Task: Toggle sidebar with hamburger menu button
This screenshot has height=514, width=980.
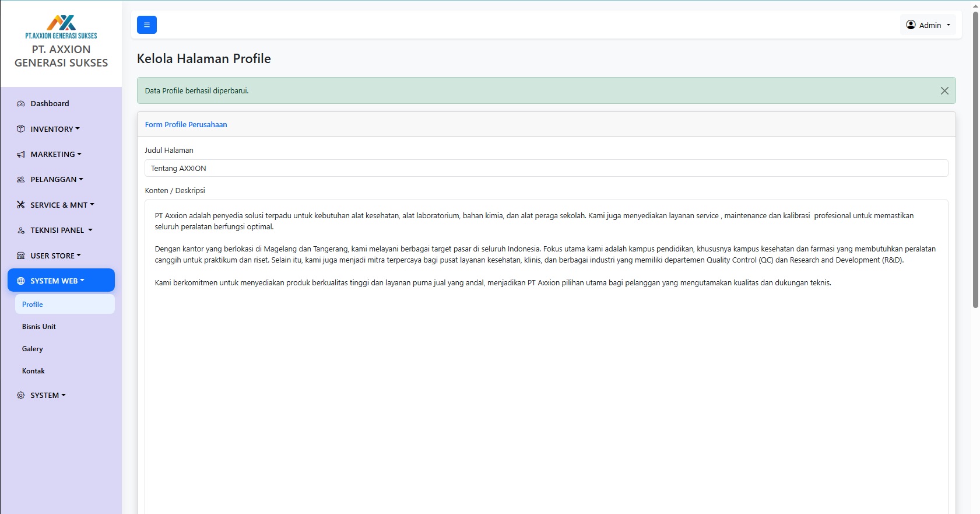Action: pyautogui.click(x=147, y=25)
